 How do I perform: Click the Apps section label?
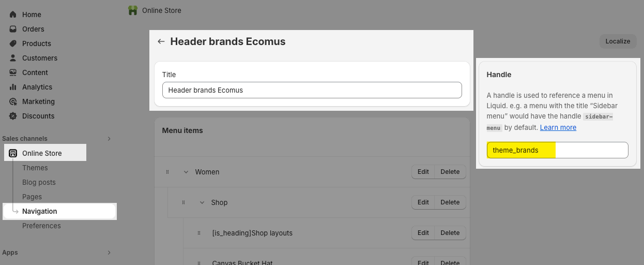(10, 253)
